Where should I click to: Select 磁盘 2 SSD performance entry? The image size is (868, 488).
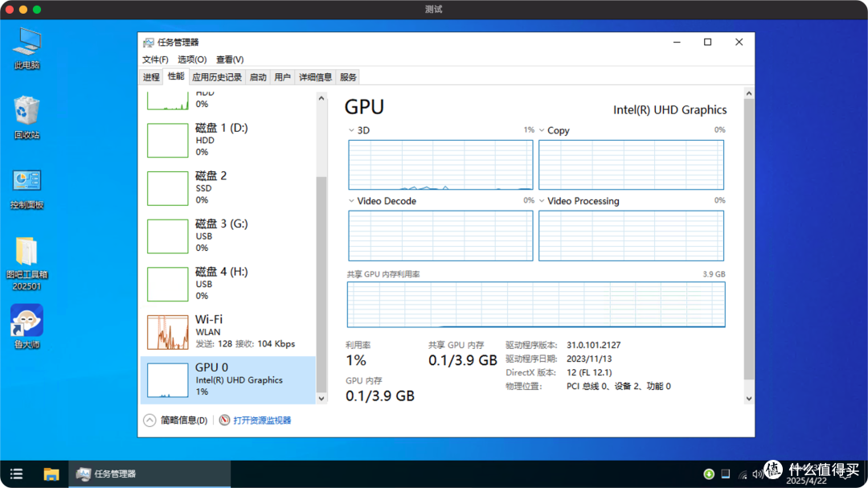[228, 188]
